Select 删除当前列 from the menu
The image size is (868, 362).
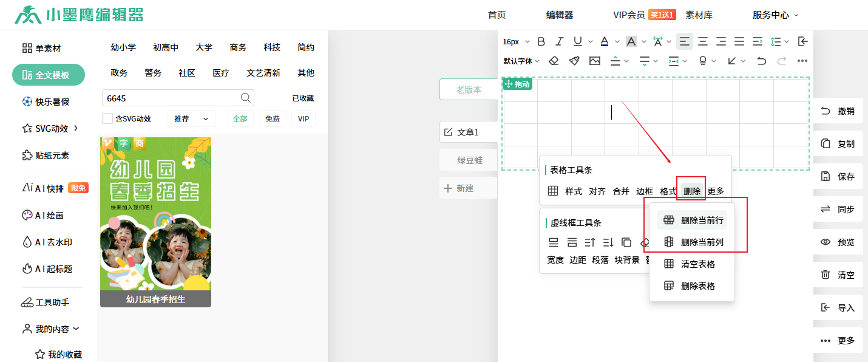pyautogui.click(x=692, y=242)
